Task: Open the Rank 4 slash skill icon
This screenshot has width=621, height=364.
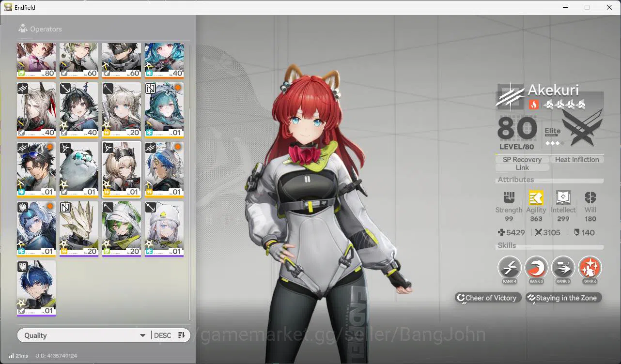Action: (510, 267)
